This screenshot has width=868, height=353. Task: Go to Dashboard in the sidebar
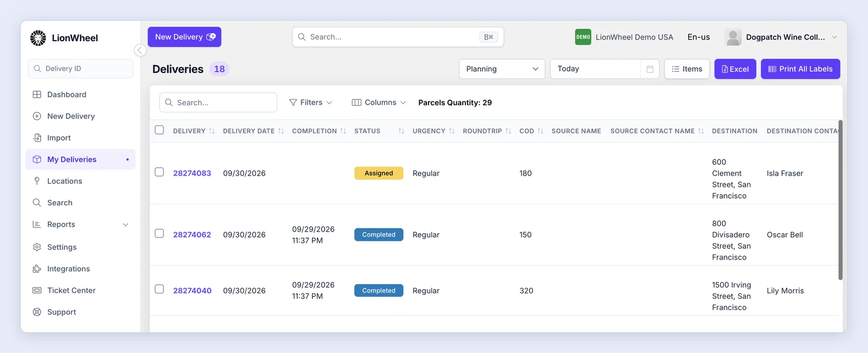pyautogui.click(x=80, y=94)
